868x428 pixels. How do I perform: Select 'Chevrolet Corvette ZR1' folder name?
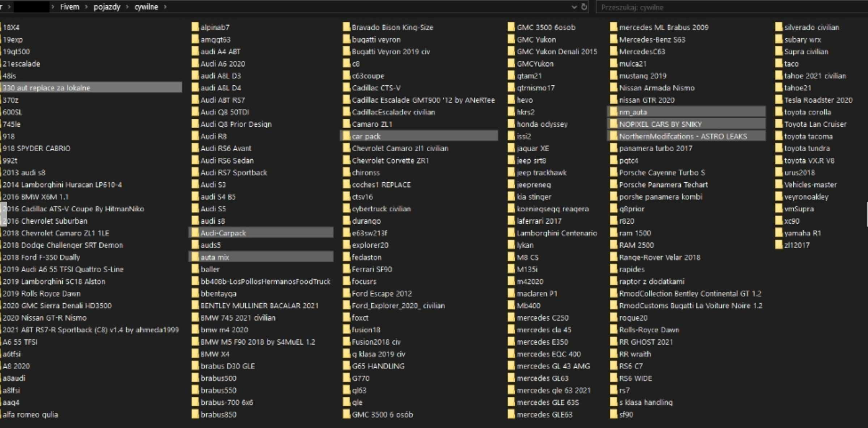(390, 160)
